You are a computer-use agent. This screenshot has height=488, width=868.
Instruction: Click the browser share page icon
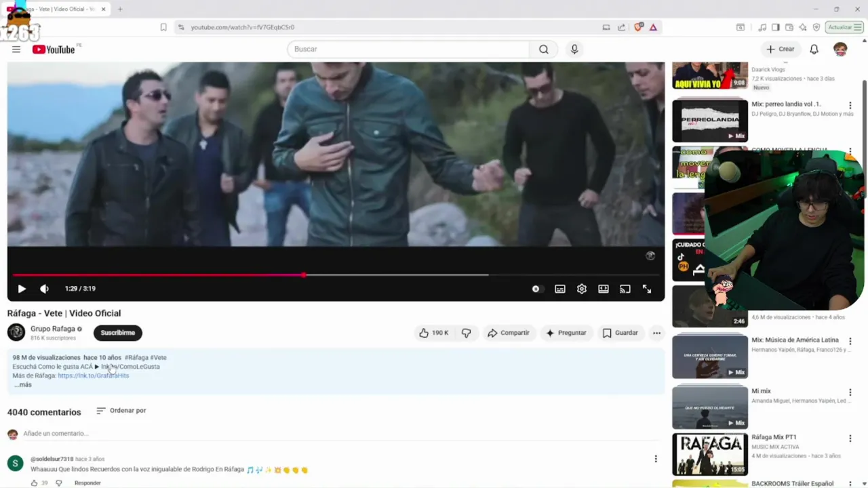point(621,27)
